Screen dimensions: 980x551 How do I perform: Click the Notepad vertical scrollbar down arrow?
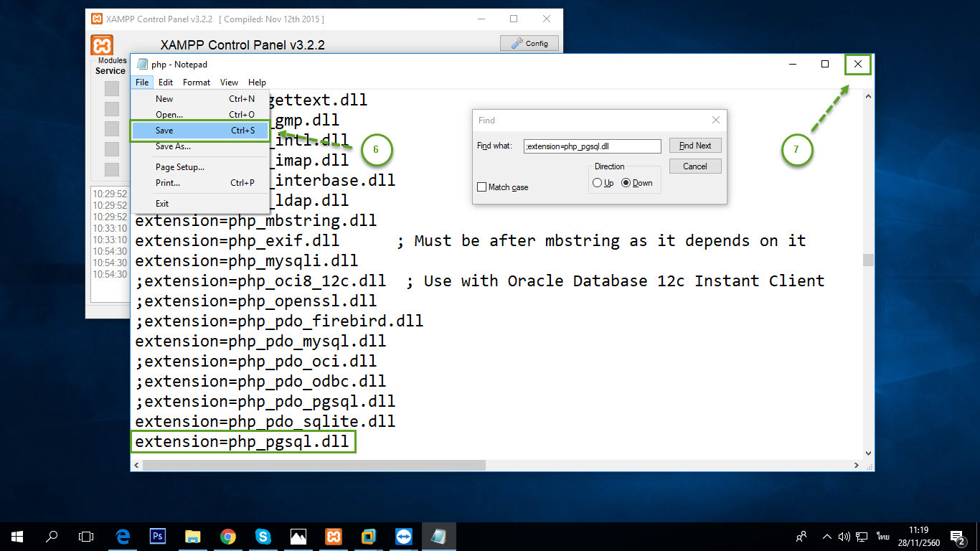pyautogui.click(x=868, y=453)
